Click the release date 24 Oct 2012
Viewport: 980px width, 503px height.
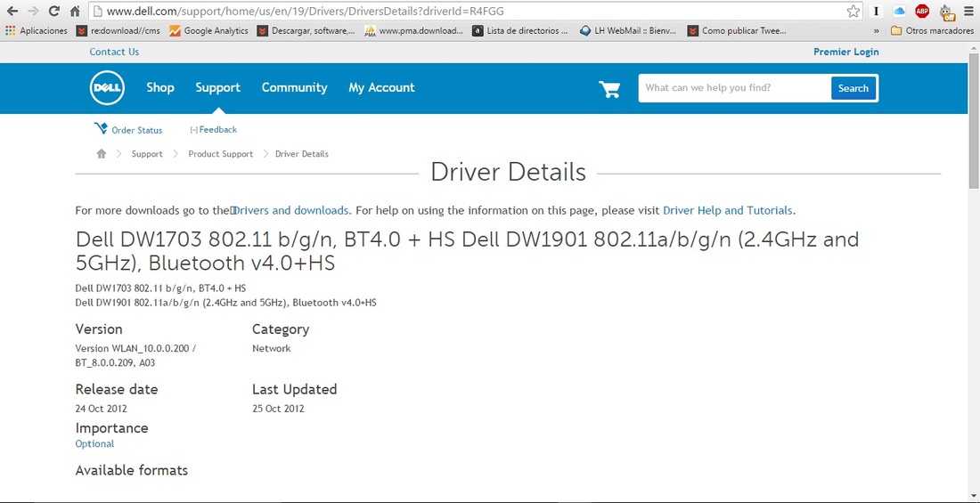(x=102, y=409)
